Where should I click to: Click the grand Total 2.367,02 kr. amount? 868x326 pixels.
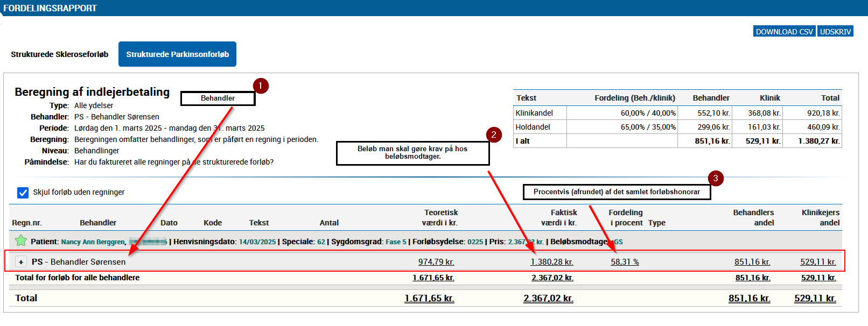(x=548, y=299)
